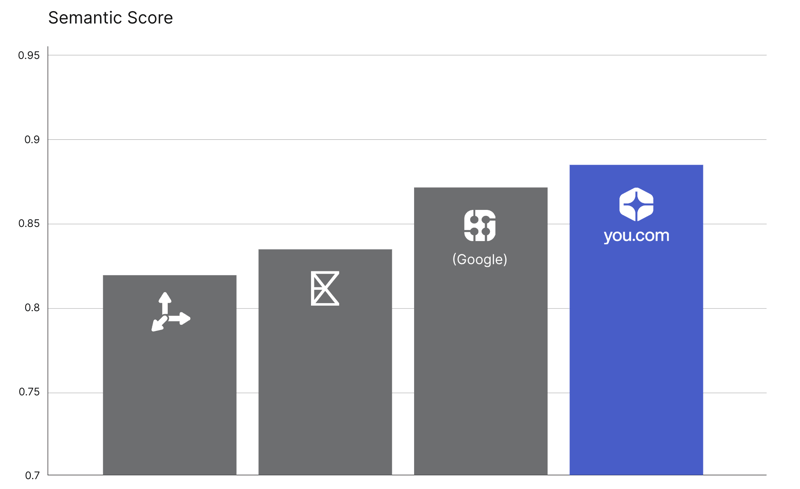Screen dimensions: 800x489
Task: Click the 0.95 horizontal gridline
Action: [407, 55]
